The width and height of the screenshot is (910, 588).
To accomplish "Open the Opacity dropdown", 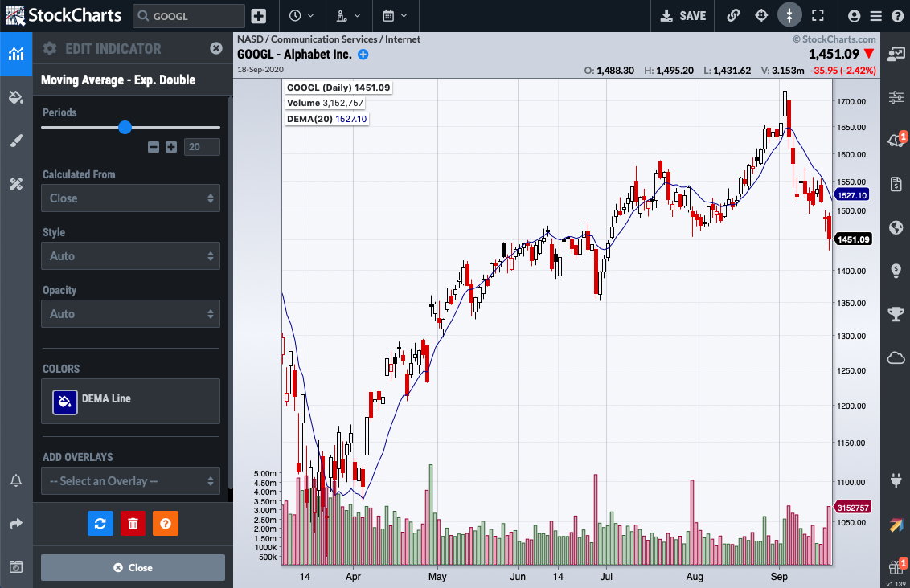I will [130, 314].
